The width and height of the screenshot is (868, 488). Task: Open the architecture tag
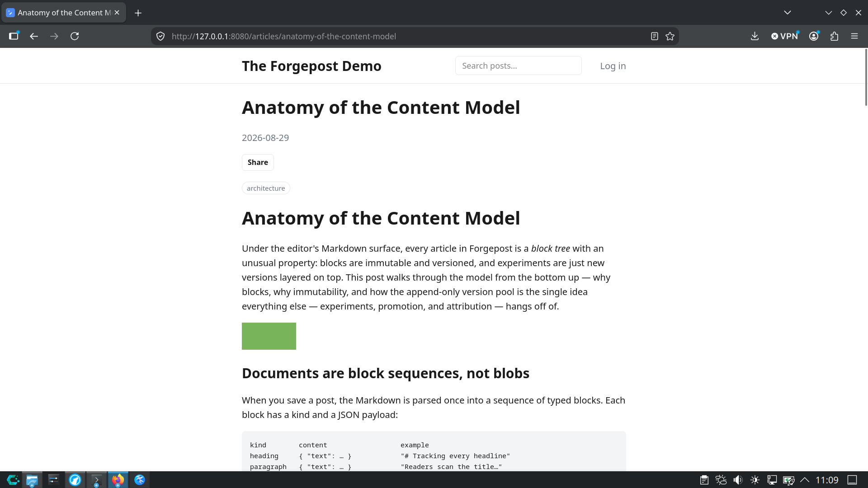tap(266, 188)
